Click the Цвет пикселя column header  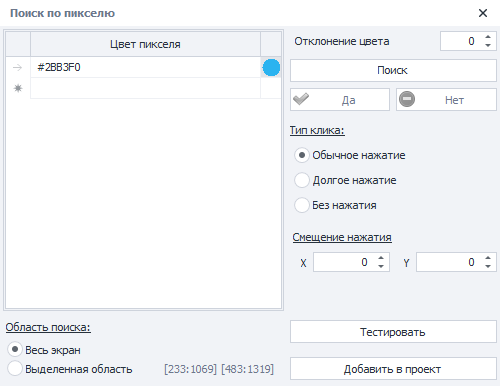(x=145, y=44)
